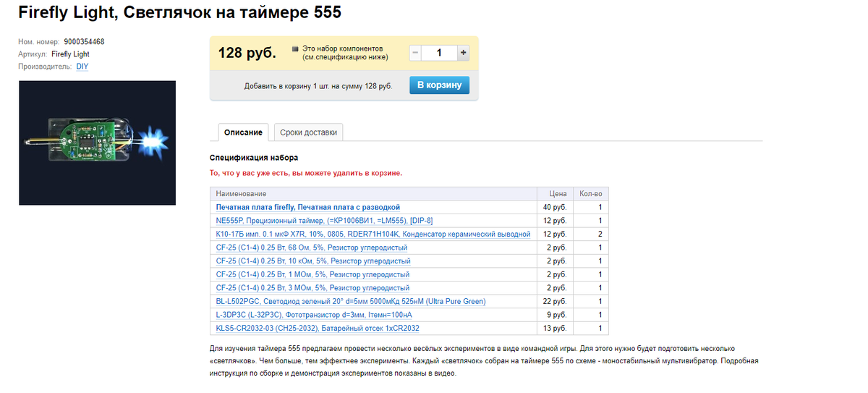Open the KLS5-CR2032-03 battery holder link

318,329
